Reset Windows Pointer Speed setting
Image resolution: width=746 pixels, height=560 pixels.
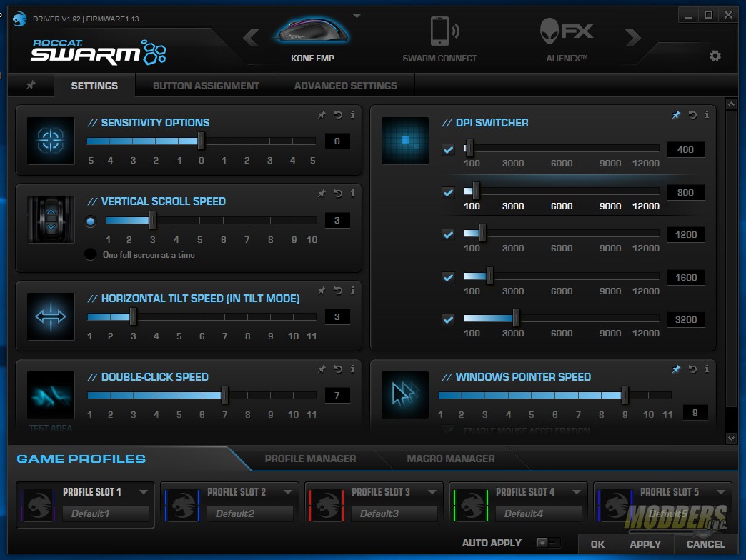[x=692, y=369]
